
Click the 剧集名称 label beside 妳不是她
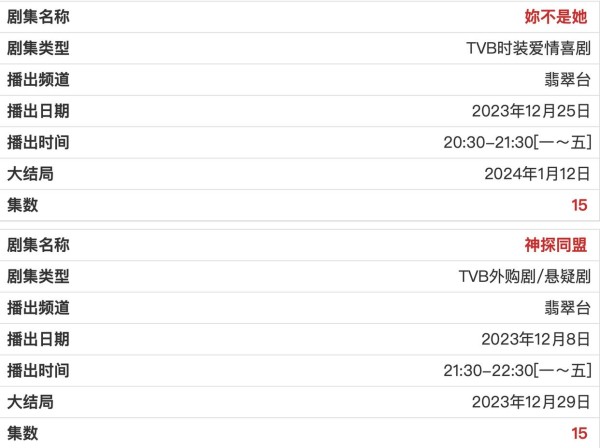[x=38, y=17]
